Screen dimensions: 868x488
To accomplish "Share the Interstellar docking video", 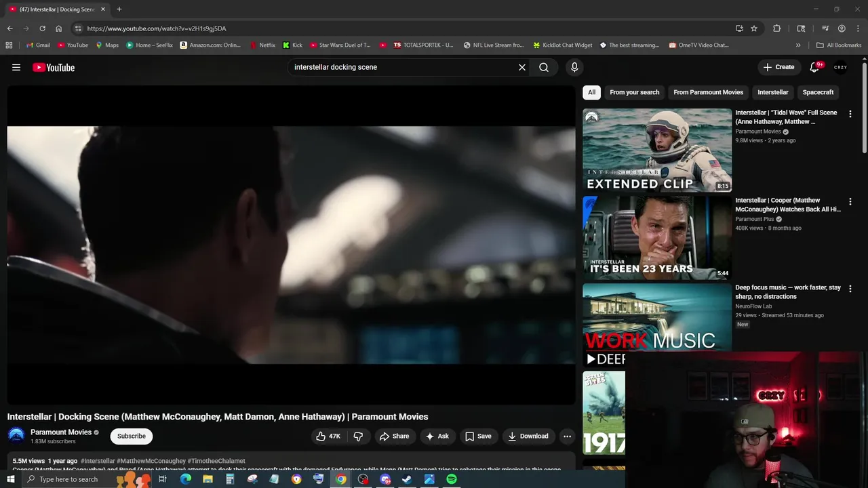I will click(x=394, y=436).
